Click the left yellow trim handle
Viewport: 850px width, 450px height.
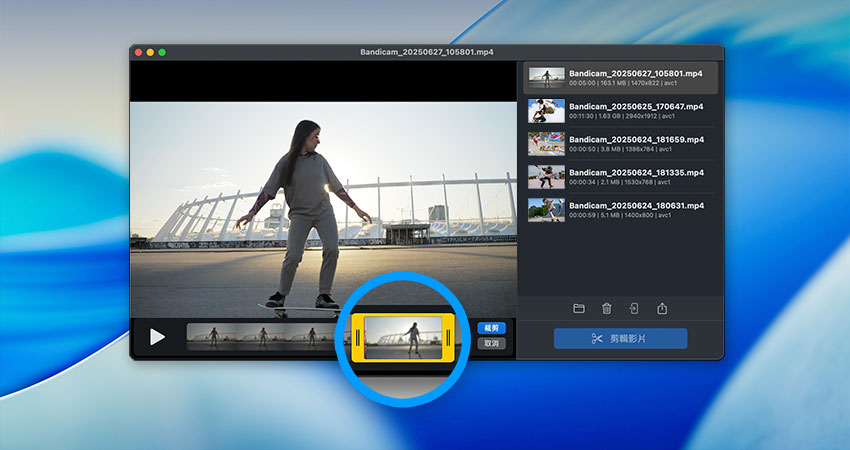[x=356, y=337]
